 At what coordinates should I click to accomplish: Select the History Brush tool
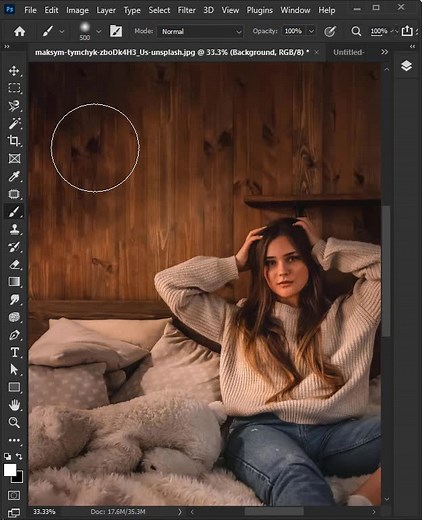tap(14, 247)
